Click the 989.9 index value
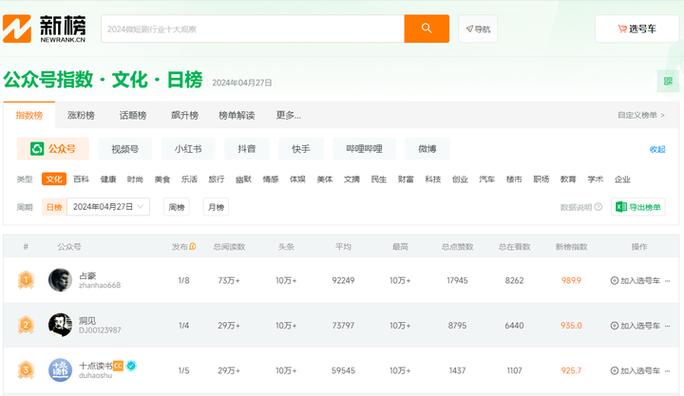 tap(571, 280)
